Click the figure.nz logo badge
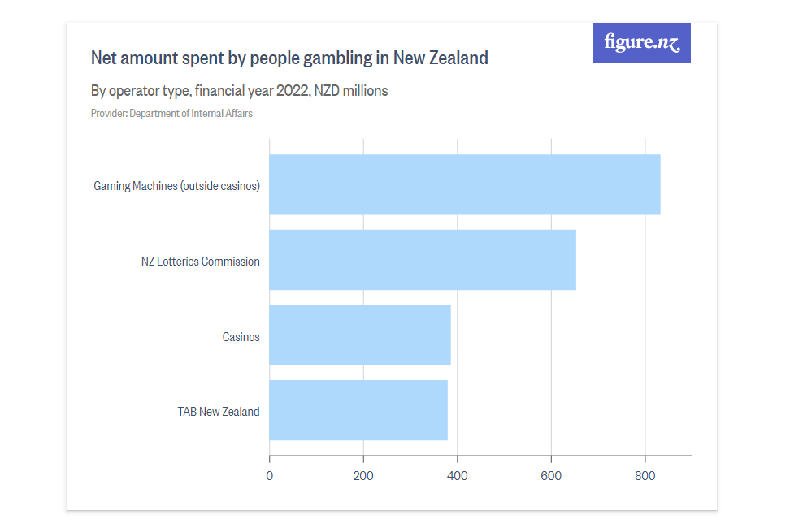790x532 pixels. 641,43
